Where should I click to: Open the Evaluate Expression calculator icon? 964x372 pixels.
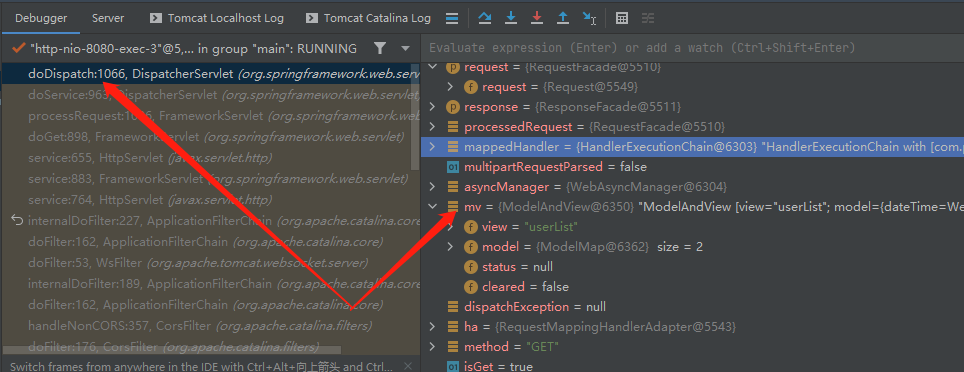click(622, 18)
